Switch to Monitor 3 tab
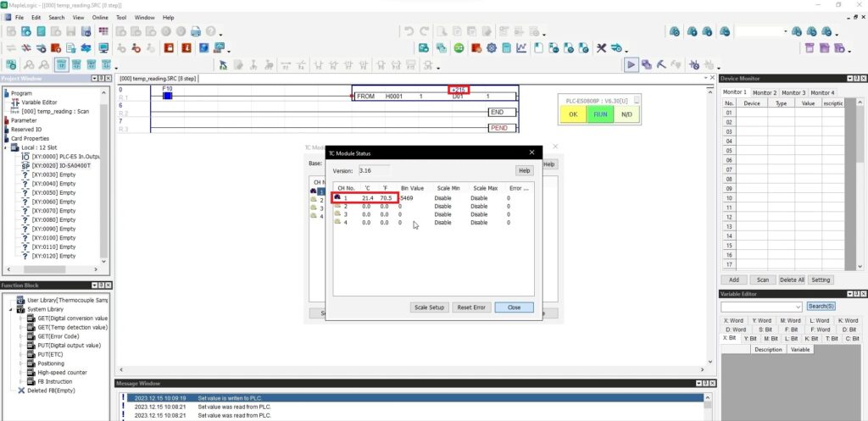The image size is (868, 421). pos(793,92)
